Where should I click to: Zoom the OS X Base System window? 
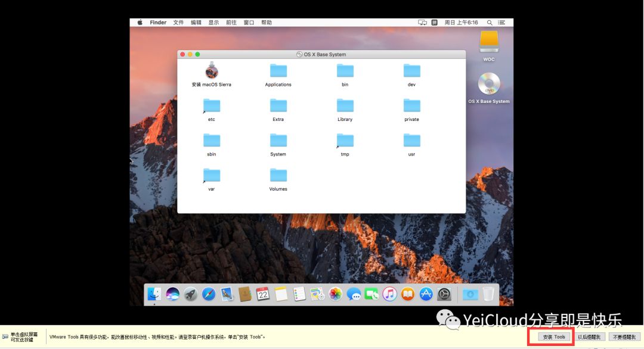[197, 54]
